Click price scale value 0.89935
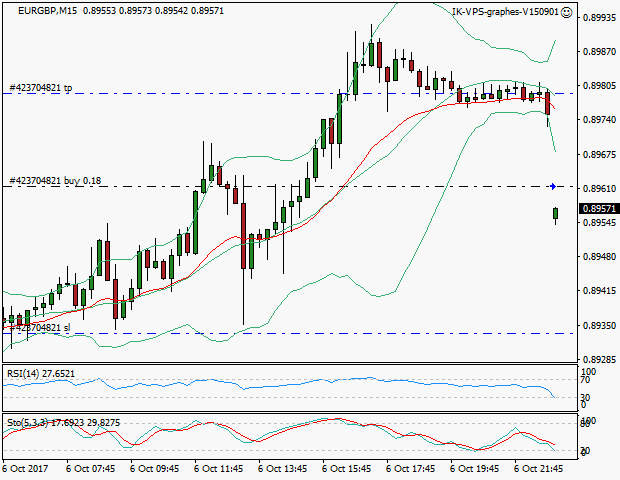 tap(599, 18)
